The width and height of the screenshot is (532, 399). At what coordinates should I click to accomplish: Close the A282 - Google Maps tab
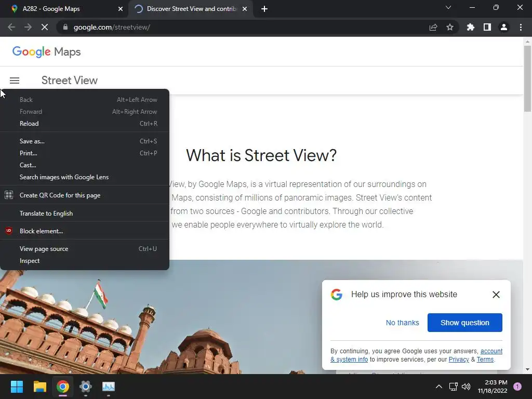121,9
